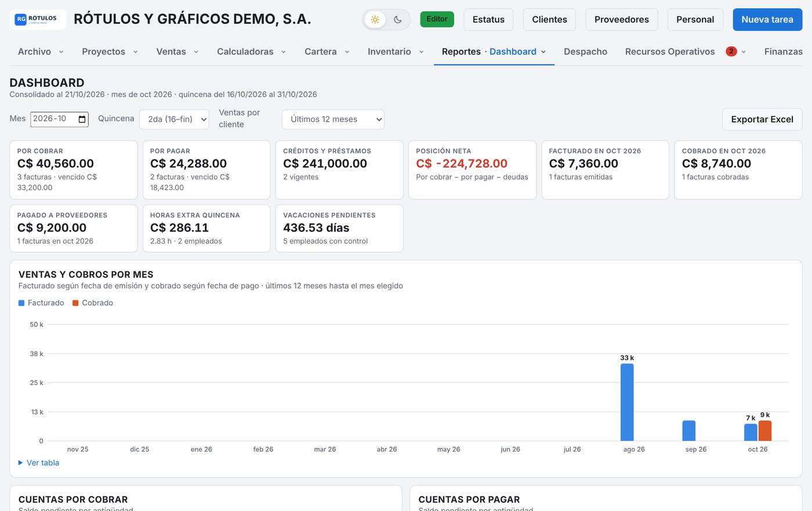Click the Pagado a Proveedores card
Image resolution: width=812 pixels, height=511 pixels.
(x=74, y=229)
